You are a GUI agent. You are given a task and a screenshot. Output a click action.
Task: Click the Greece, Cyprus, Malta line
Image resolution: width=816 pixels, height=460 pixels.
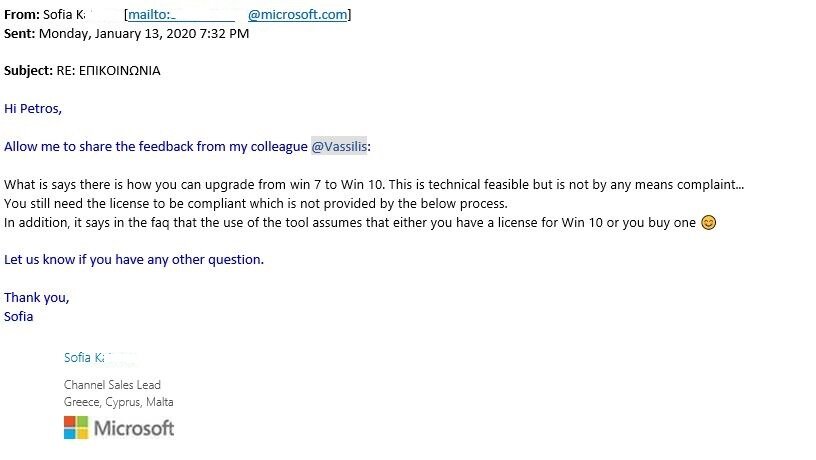[x=119, y=402]
